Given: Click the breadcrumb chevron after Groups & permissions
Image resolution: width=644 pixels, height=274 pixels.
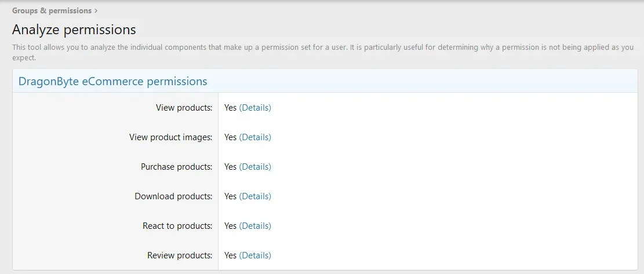Looking at the screenshot, I should tap(96, 10).
